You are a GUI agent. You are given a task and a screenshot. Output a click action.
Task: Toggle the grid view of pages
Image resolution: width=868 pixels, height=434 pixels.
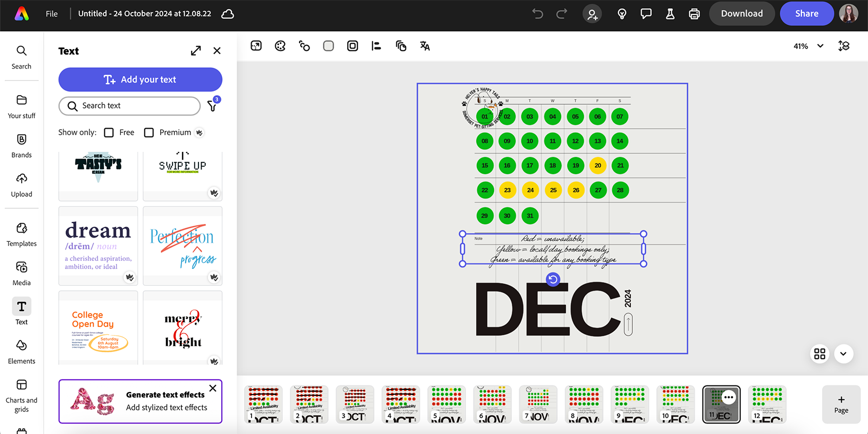[x=819, y=354]
